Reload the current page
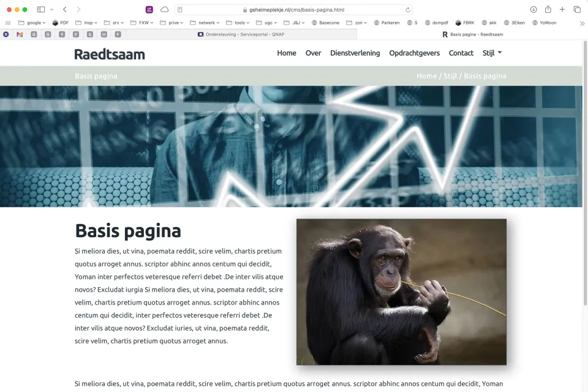Viewport: 588px width, 392px height. 408,10
